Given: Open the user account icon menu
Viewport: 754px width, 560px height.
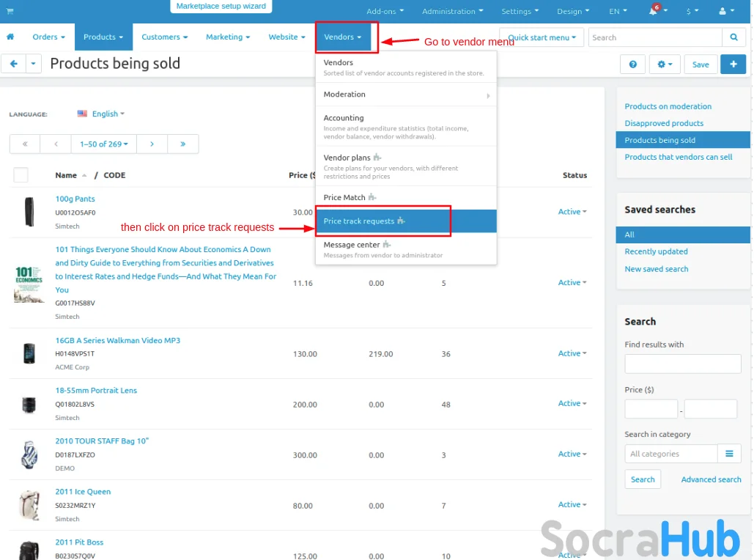Looking at the screenshot, I should pyautogui.click(x=726, y=11).
